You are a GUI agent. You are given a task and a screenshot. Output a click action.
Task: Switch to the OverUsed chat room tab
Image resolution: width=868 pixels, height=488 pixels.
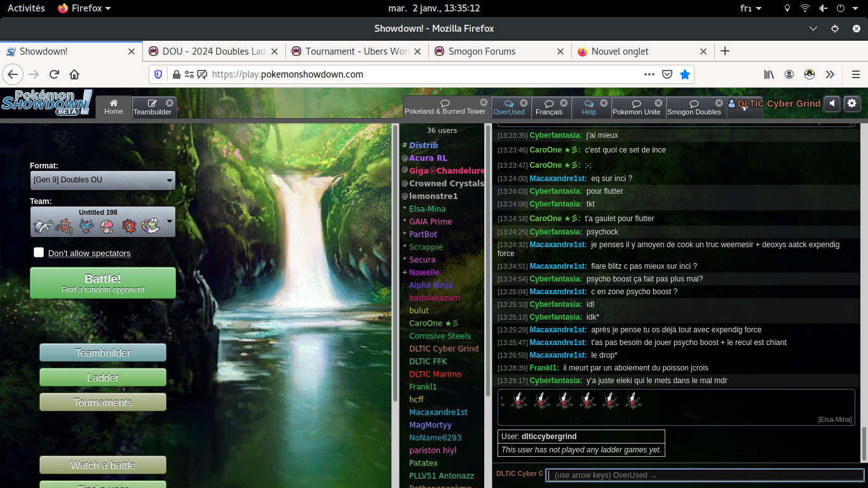[x=509, y=107]
